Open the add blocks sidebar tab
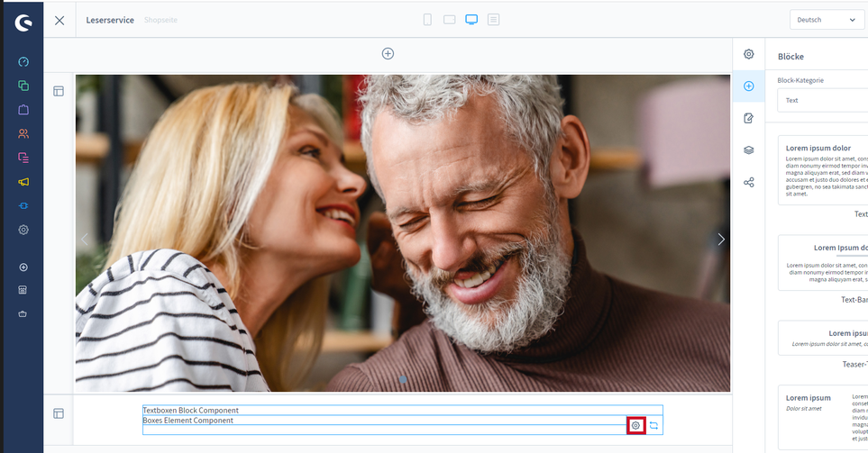868x453 pixels. (x=749, y=86)
